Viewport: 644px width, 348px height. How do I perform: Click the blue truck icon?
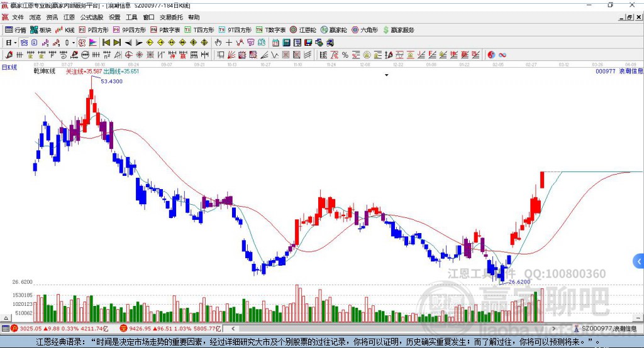330,43
